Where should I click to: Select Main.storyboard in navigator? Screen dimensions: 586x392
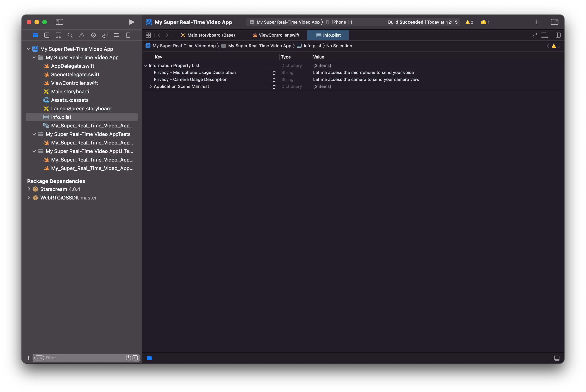(x=70, y=91)
